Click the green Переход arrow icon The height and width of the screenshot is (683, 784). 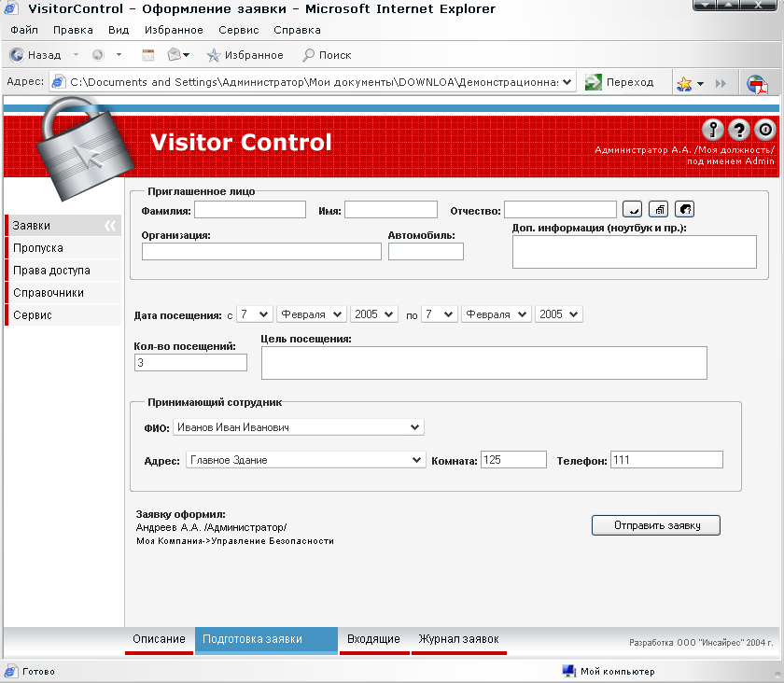coord(594,82)
